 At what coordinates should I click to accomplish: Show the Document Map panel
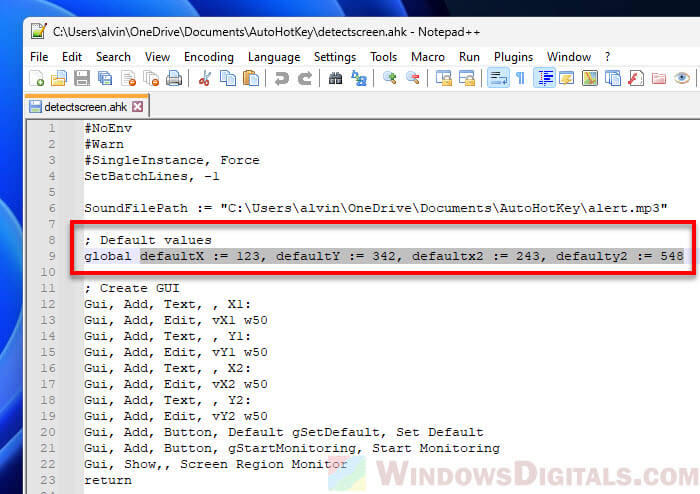click(x=590, y=79)
